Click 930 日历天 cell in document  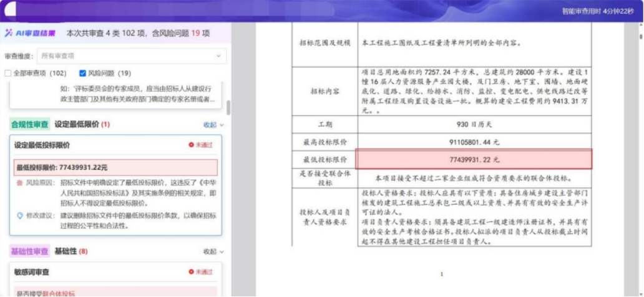point(474,124)
